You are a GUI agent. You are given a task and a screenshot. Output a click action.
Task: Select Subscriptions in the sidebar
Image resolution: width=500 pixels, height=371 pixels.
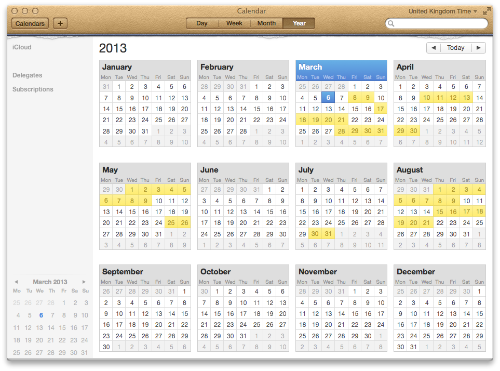(33, 89)
